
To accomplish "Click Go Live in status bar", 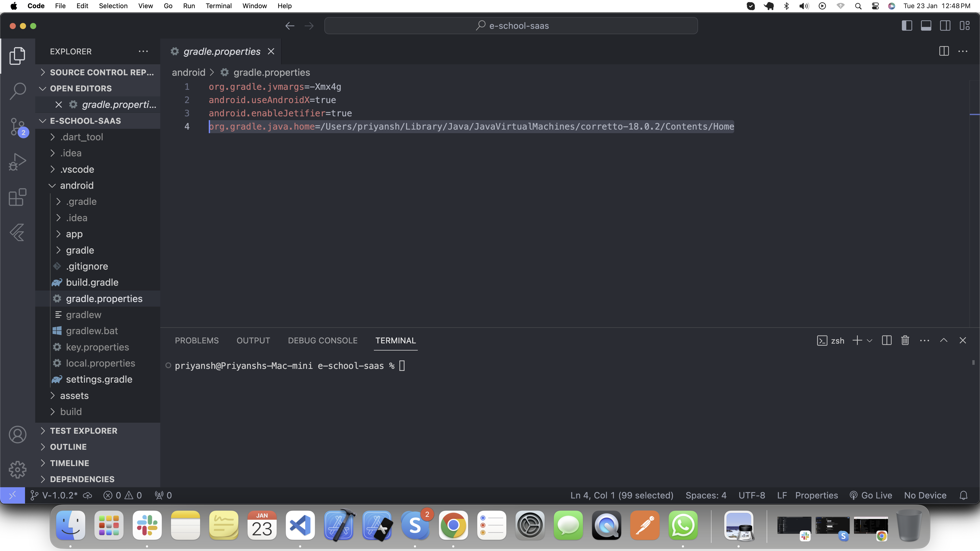I will [x=872, y=495].
